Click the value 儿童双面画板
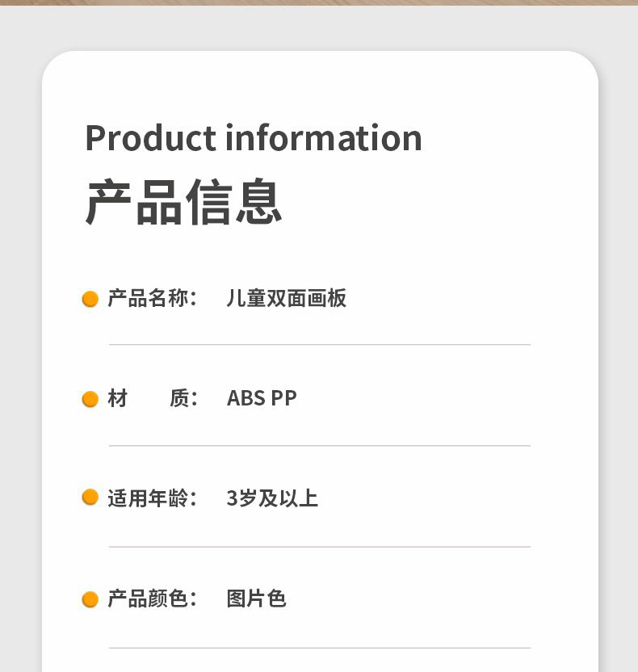This screenshot has height=672, width=638. tap(286, 299)
